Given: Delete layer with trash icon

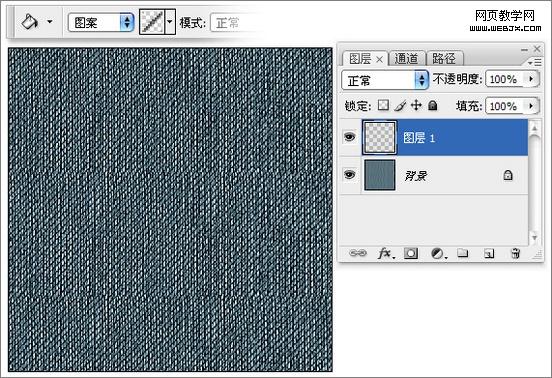Looking at the screenshot, I should [x=515, y=253].
